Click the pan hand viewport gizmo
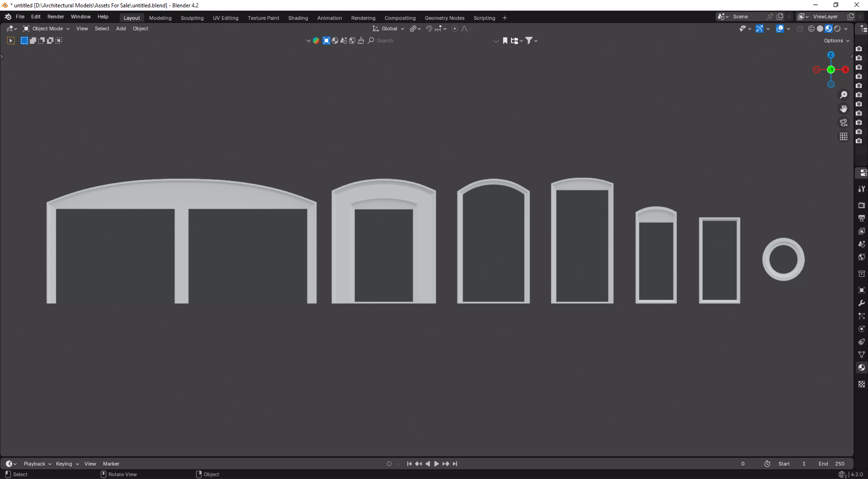The image size is (868, 479). click(843, 109)
